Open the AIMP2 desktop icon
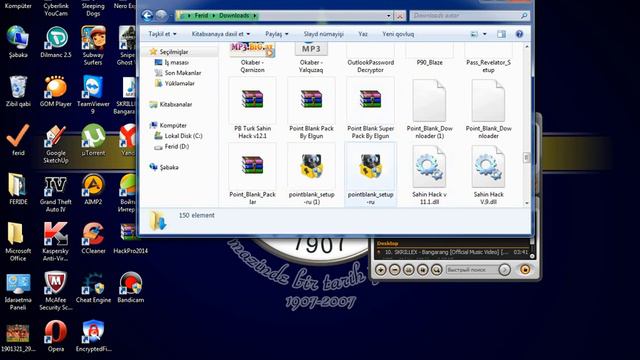Image resolution: width=640 pixels, height=360 pixels. click(93, 189)
